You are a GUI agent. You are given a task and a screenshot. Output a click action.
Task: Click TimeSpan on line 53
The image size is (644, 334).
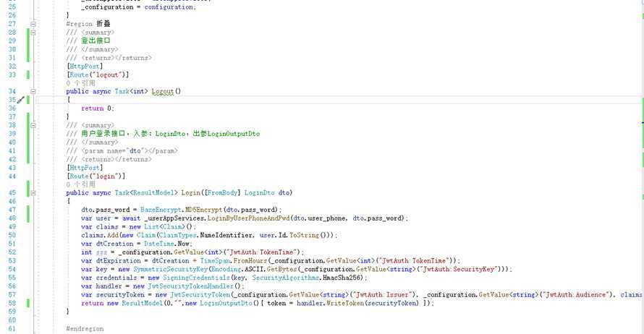pyautogui.click(x=215, y=260)
